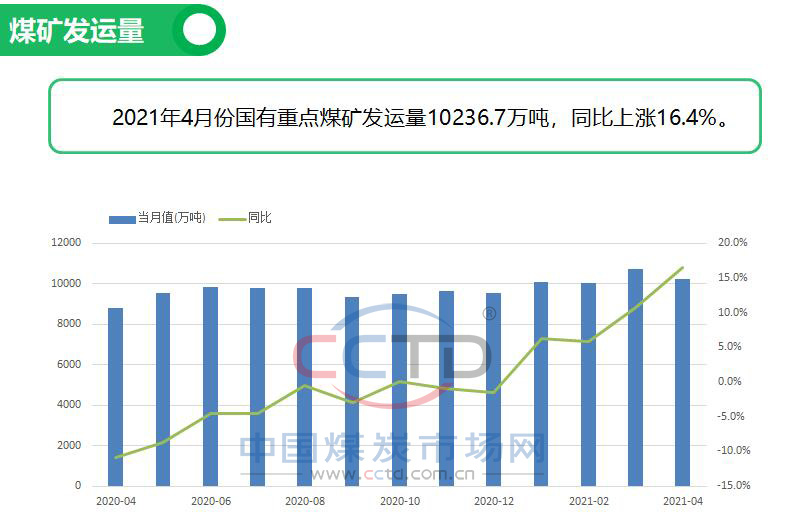
Task: Click the 2020-12 x-axis label
Action: coord(494,500)
